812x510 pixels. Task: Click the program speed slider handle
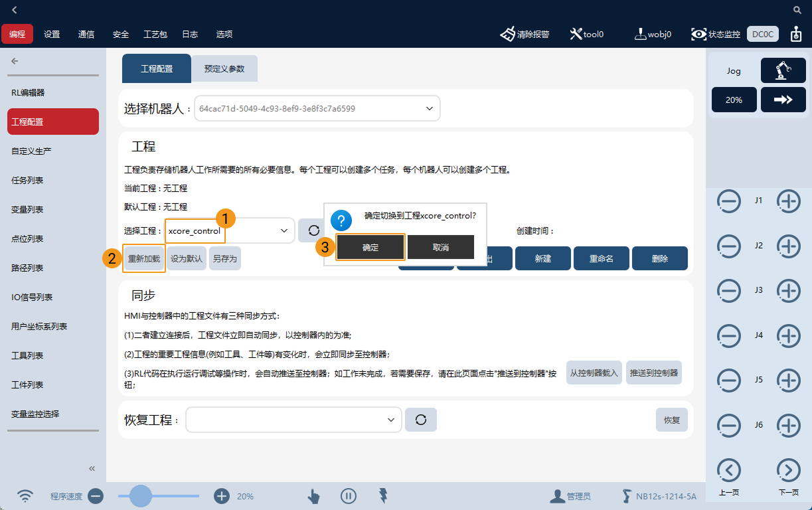click(x=140, y=496)
